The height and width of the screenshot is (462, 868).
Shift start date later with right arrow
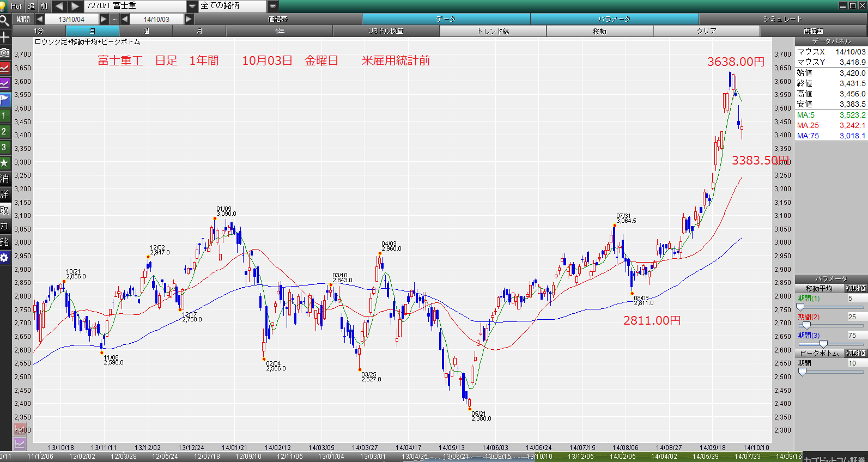(104, 19)
